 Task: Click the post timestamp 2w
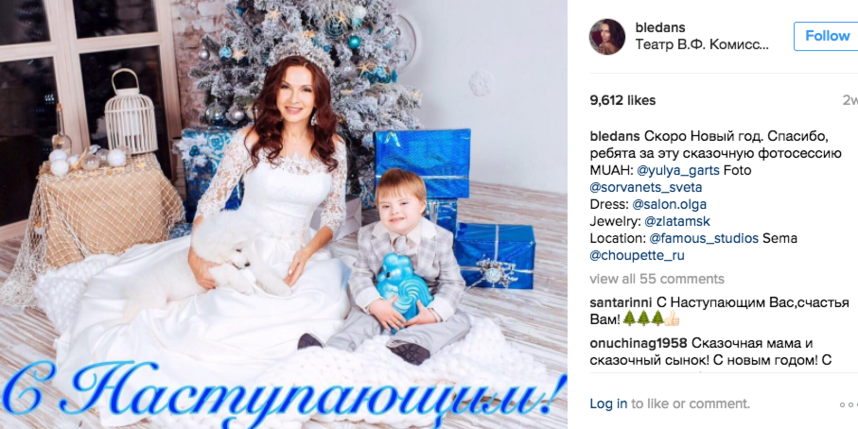[x=850, y=101]
